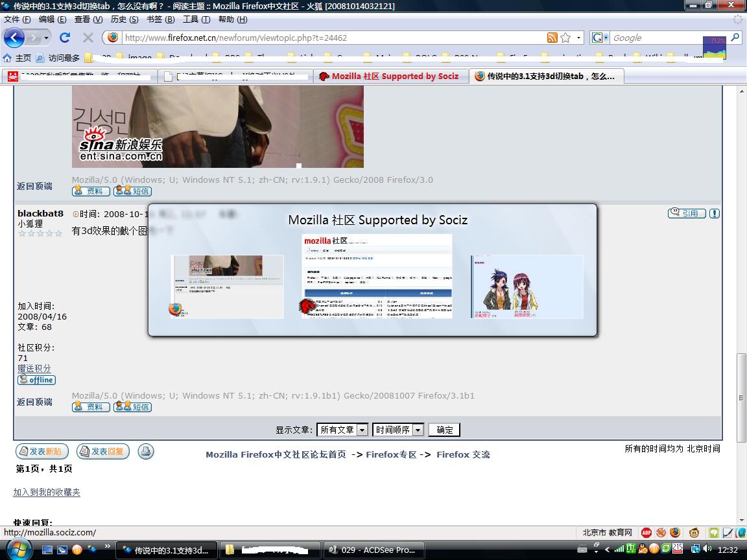Open the 历史 (S) menu

(124, 19)
